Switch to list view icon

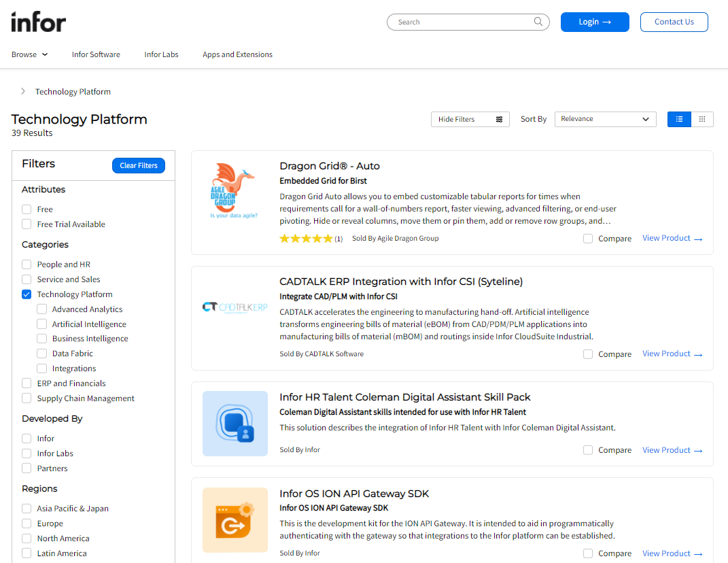(679, 120)
